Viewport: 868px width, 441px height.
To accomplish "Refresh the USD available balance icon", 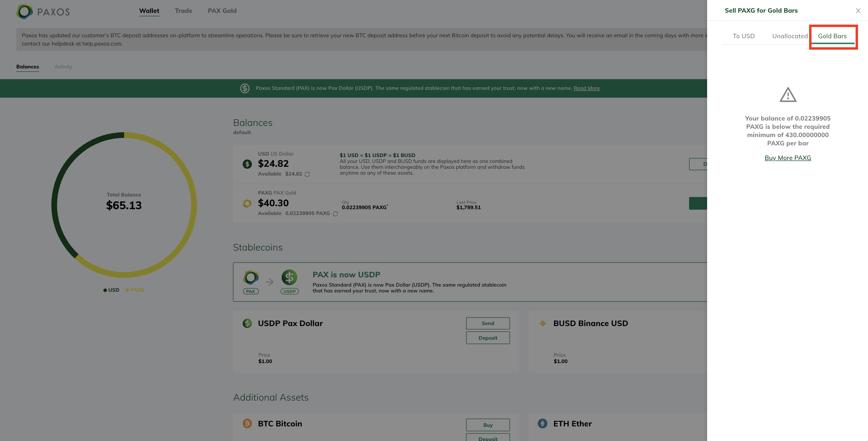I will [307, 174].
